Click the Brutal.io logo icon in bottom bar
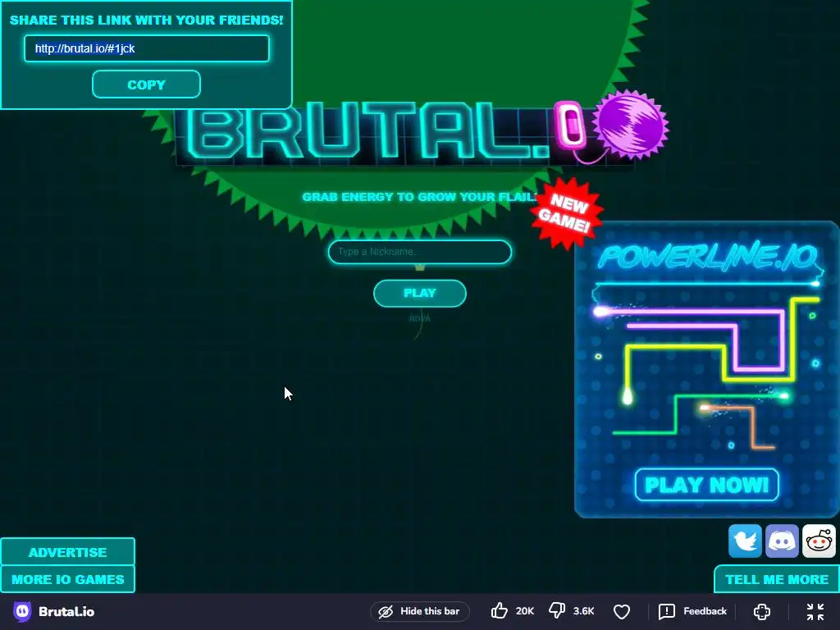Screen dimensions: 840x630 tap(22, 611)
